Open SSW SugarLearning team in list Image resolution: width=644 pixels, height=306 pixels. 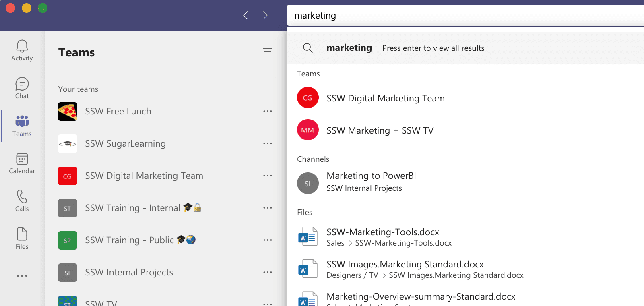tap(125, 144)
